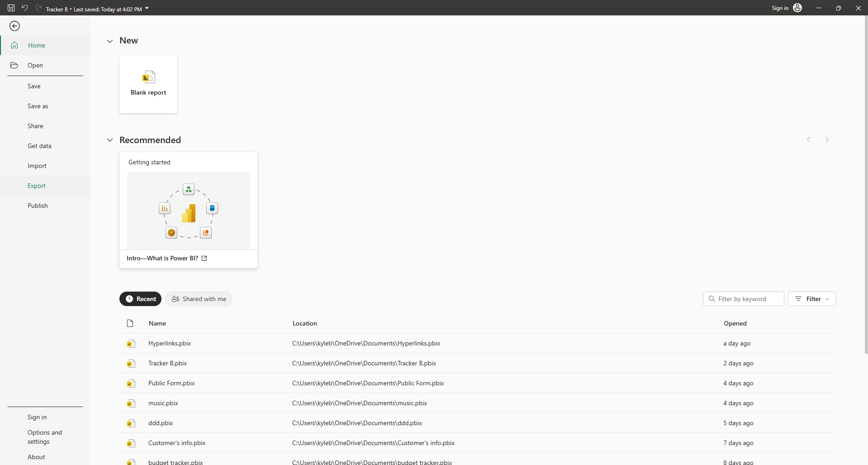The height and width of the screenshot is (465, 868).
Task: Click the Hyperlinks.pbix location path
Action: click(366, 343)
